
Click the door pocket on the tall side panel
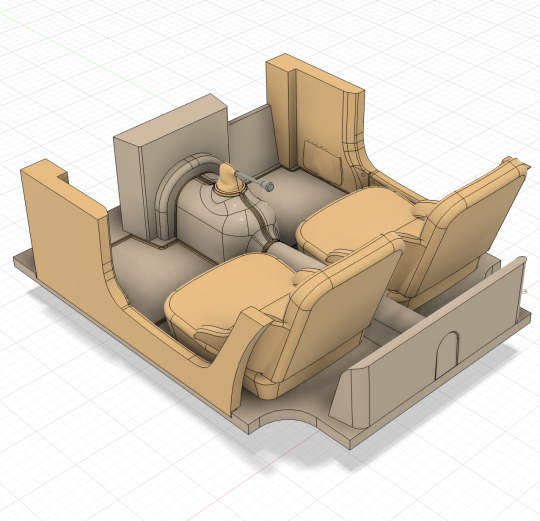(322, 161)
